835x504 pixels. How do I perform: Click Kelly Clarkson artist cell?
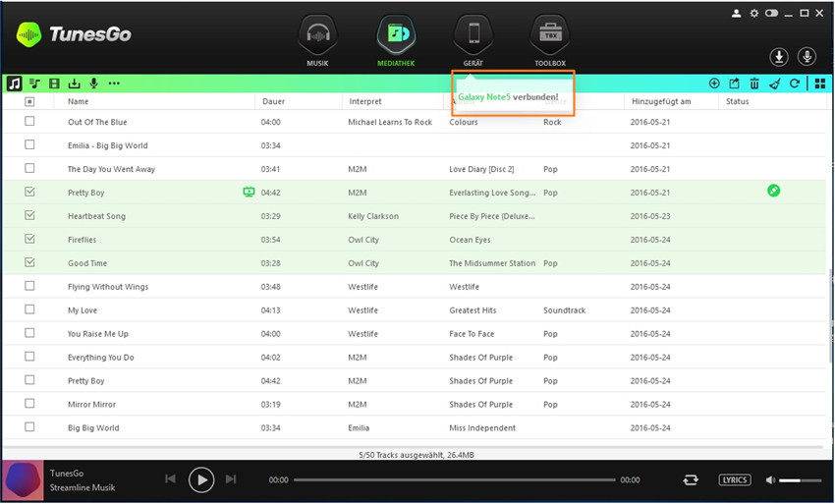[x=372, y=216]
